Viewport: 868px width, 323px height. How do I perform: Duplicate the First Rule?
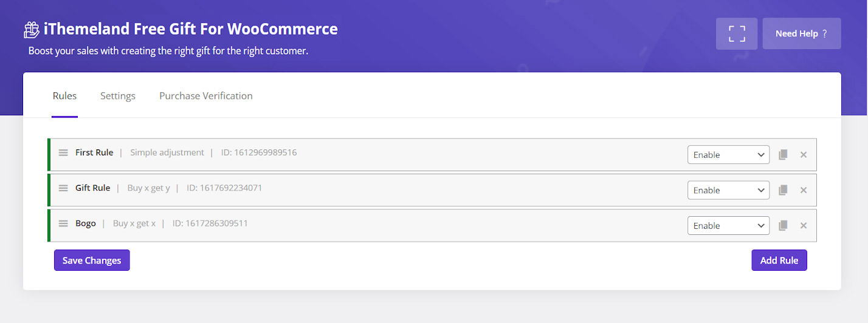[x=783, y=155]
